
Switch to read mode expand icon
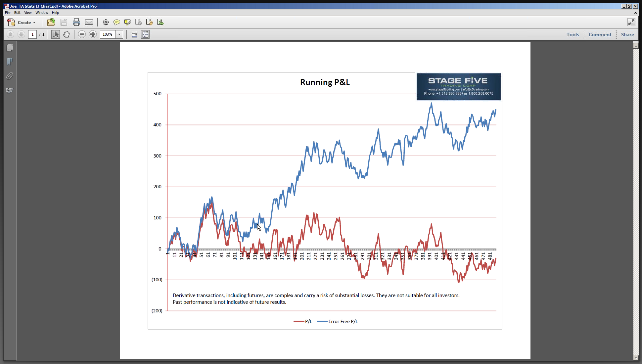point(631,22)
